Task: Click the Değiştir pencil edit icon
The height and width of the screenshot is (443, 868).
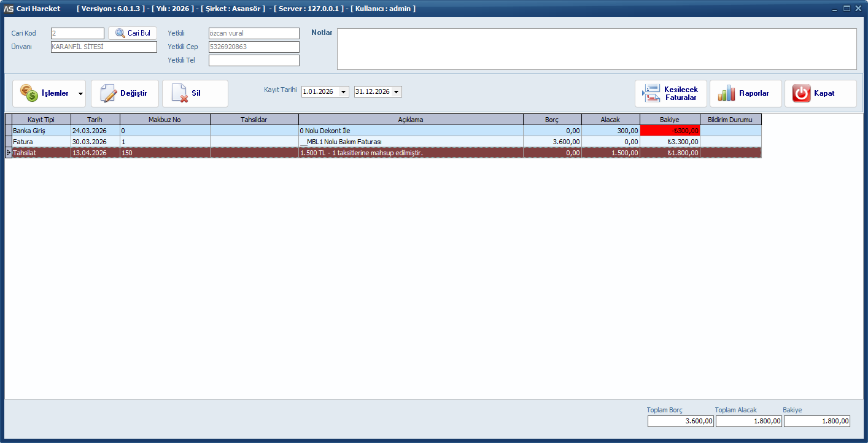Action: tap(109, 93)
